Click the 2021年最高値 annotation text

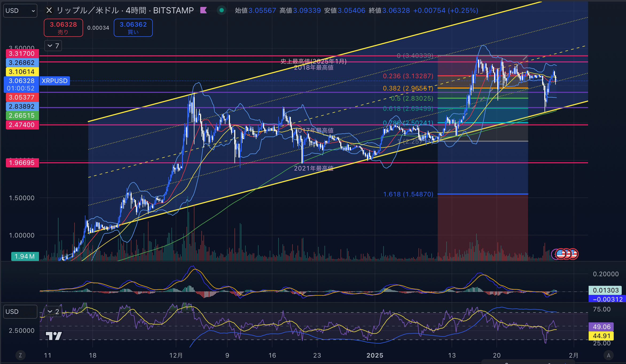314,168
